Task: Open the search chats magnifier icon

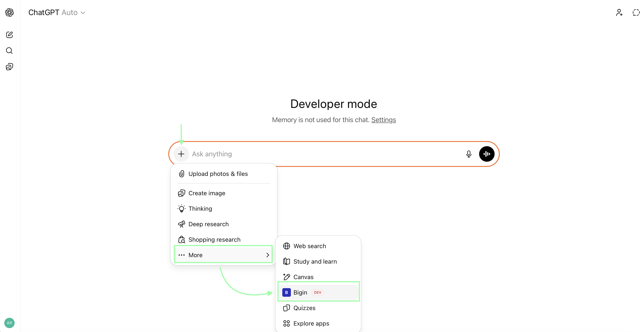Action: pyautogui.click(x=9, y=51)
